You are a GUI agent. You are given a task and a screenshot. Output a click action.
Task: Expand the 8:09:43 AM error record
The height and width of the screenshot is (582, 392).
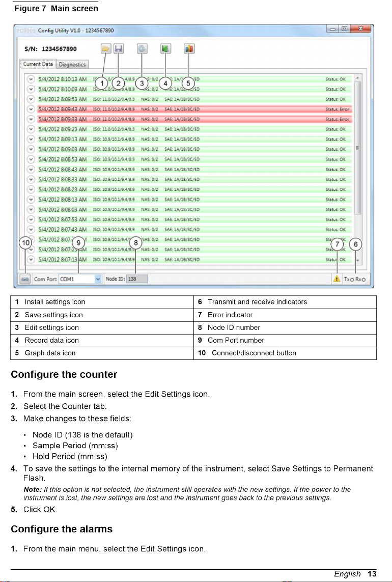[31, 109]
